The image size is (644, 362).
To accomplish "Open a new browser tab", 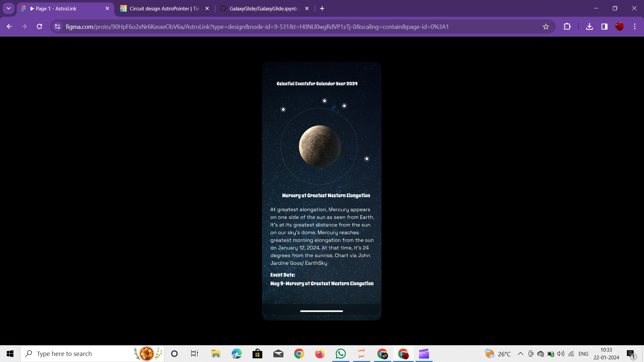I will point(322,8).
